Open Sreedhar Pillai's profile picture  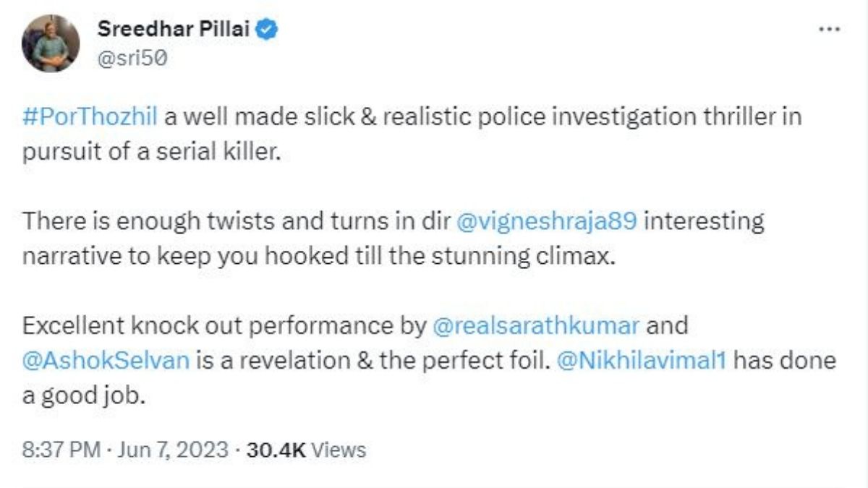point(51,43)
